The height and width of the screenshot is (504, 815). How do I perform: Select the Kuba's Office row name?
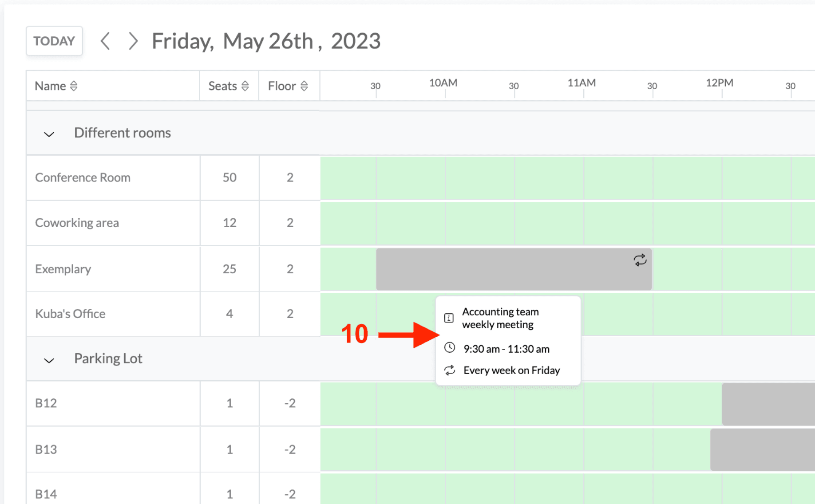(70, 314)
